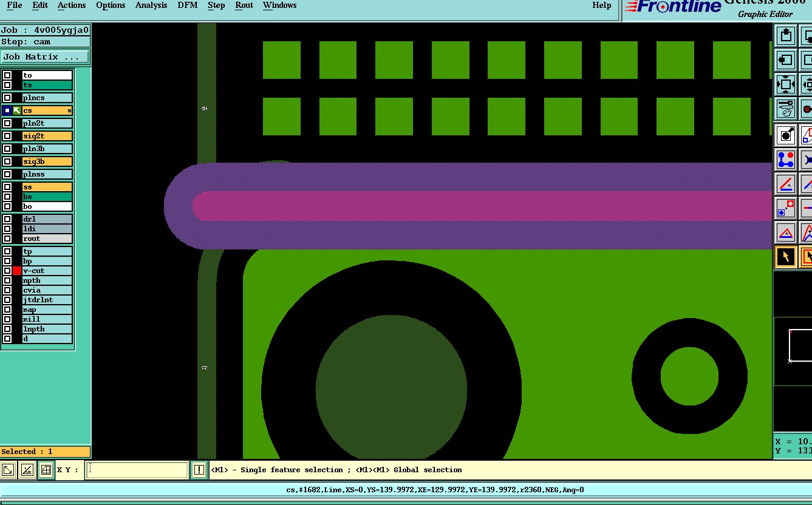This screenshot has height=505, width=812.
Task: Select the bp layer name
Action: point(47,261)
